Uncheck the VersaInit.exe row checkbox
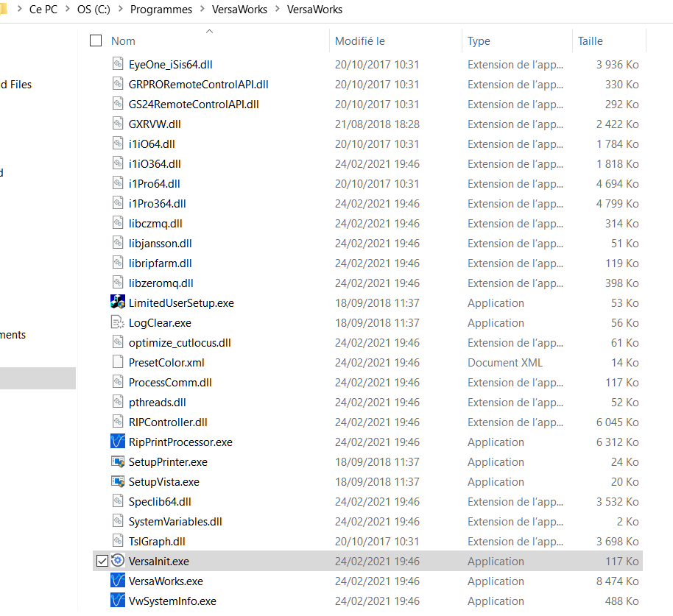Viewport: 673px width, 616px height. 102,561
